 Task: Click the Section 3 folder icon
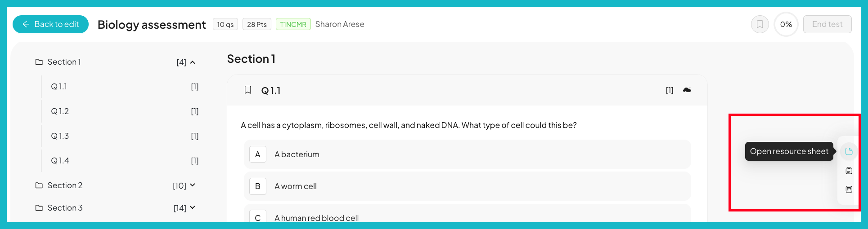39,208
